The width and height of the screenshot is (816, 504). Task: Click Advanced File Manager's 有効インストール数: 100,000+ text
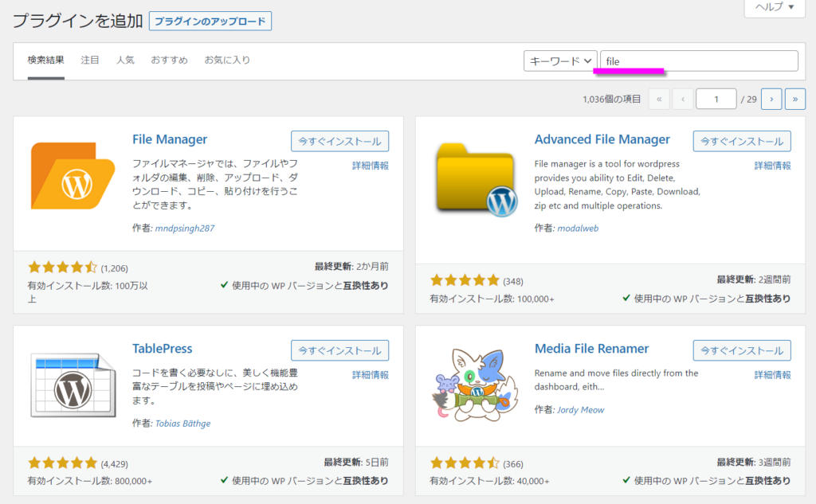(x=492, y=299)
